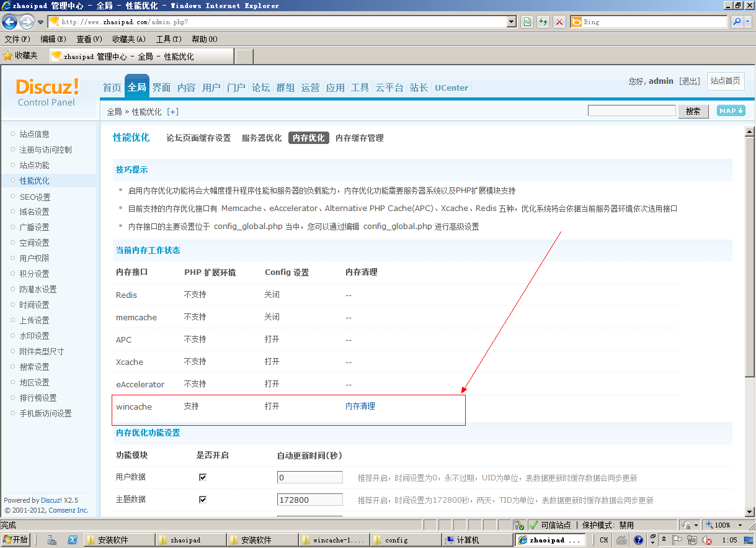Open the MAP dropdown button
The height and width of the screenshot is (548, 756).
click(x=731, y=110)
